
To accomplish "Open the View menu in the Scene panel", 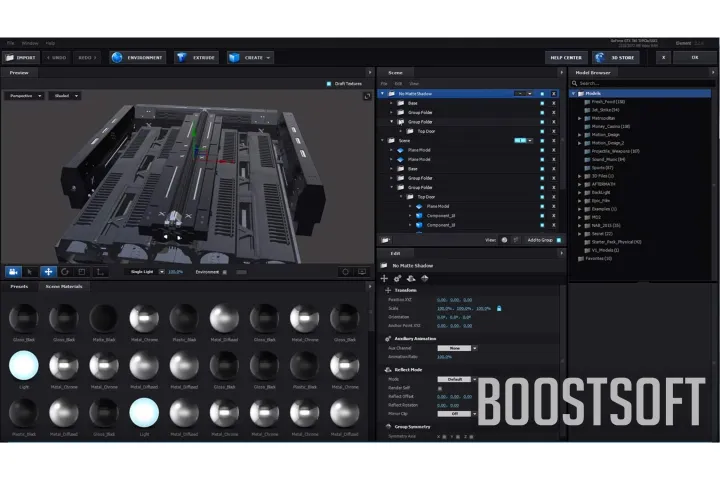I will click(414, 84).
